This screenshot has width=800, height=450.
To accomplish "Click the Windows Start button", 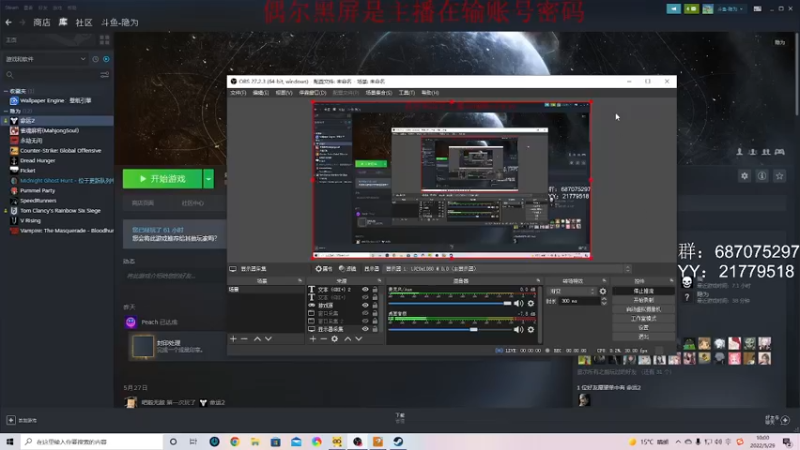I will tap(10, 442).
